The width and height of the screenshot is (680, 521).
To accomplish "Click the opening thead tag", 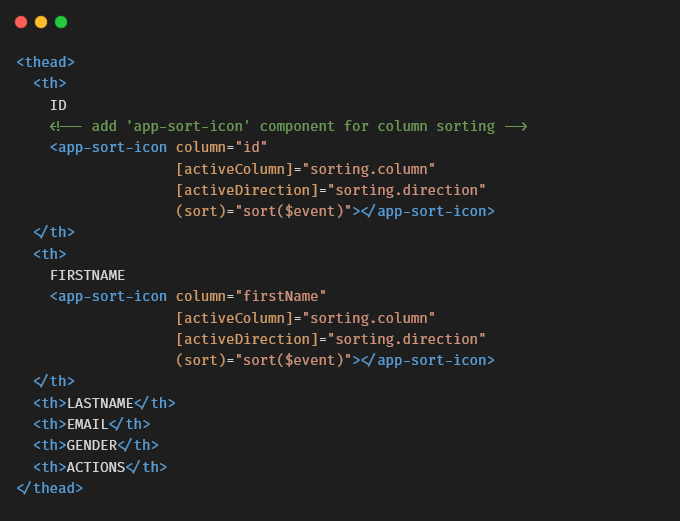I will tap(46, 62).
